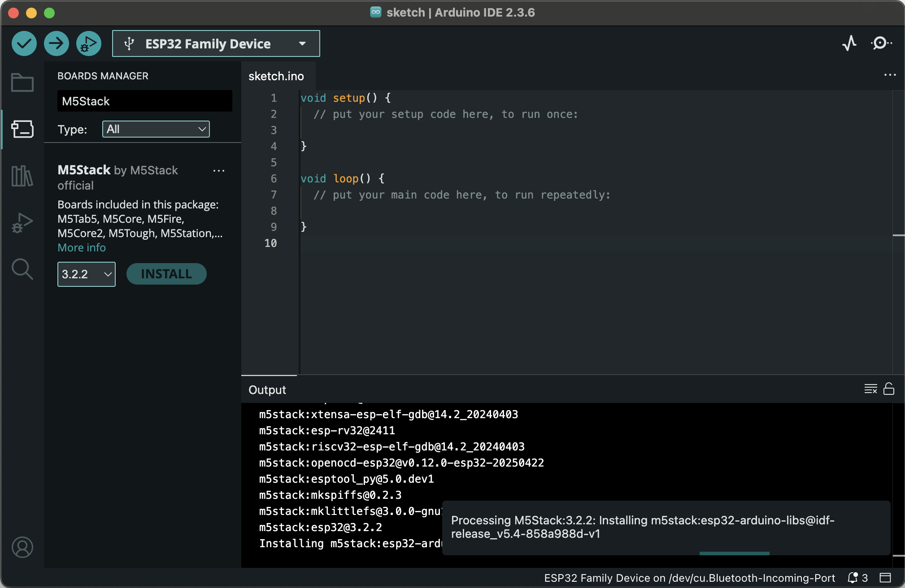Toggle the output lock autoscroll icon
The width and height of the screenshot is (905, 588).
click(x=888, y=389)
